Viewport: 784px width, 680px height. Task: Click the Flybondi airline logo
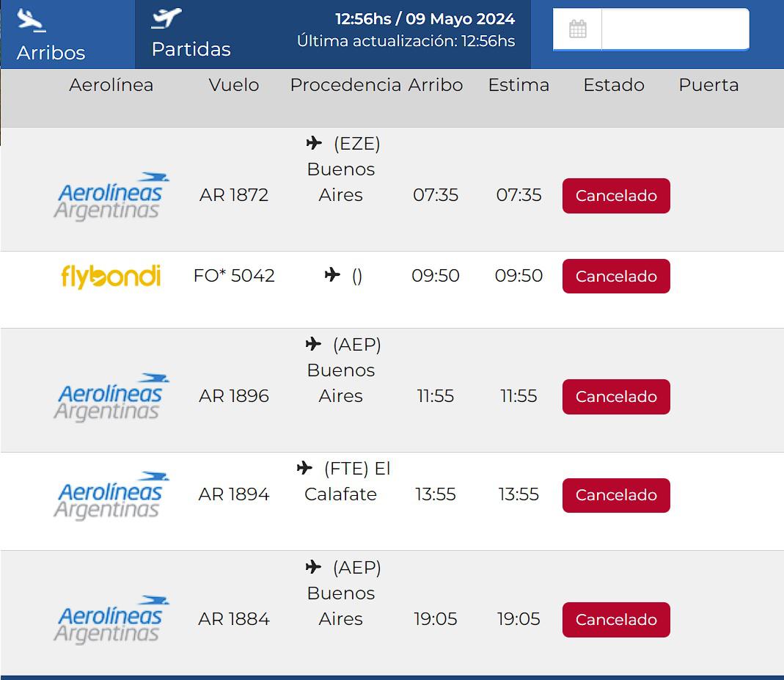111,277
